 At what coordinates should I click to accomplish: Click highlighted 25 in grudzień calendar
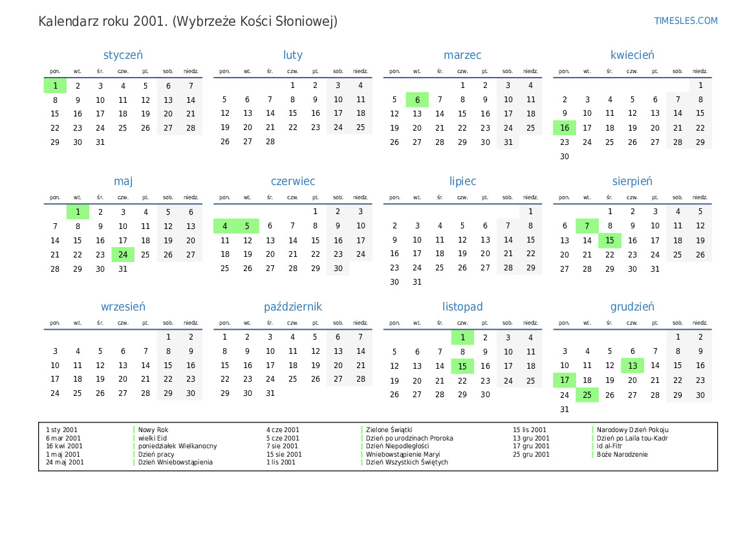[x=587, y=395]
